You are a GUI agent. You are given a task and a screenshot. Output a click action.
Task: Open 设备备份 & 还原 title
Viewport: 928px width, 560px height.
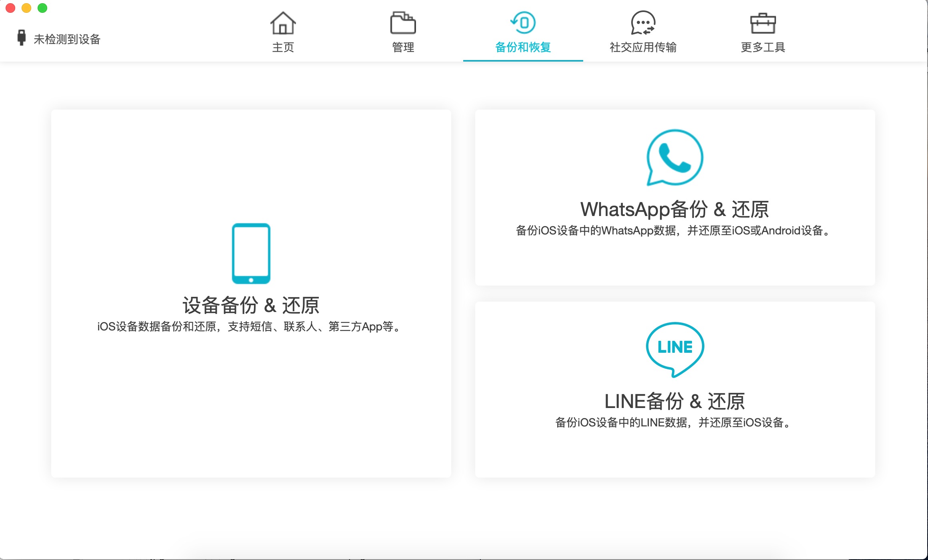[251, 306]
